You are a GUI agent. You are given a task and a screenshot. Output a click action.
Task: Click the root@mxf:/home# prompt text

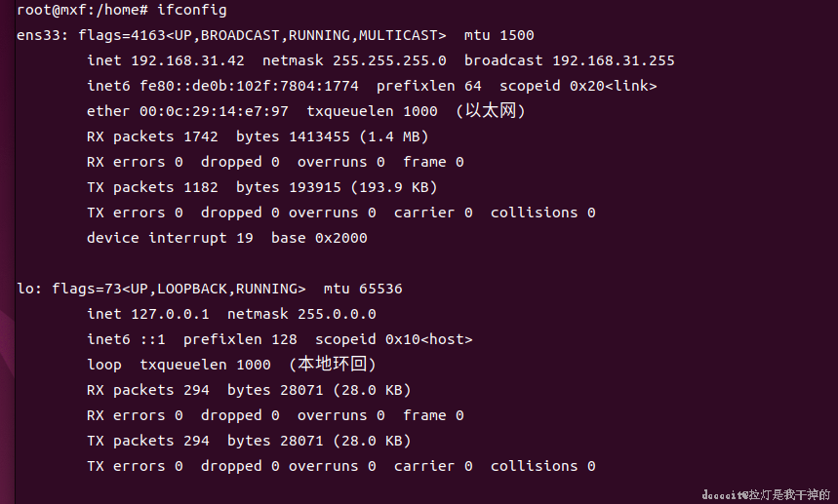(82, 10)
